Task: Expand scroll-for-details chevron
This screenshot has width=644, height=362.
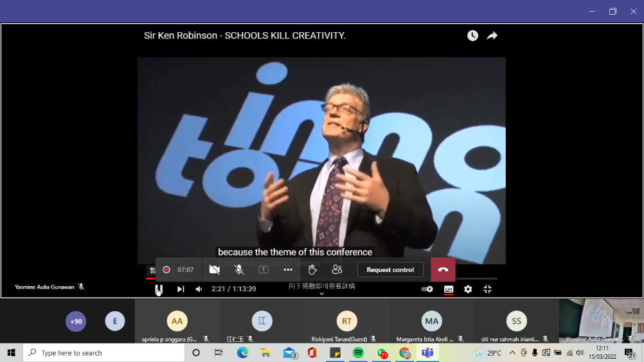Action: click(321, 293)
